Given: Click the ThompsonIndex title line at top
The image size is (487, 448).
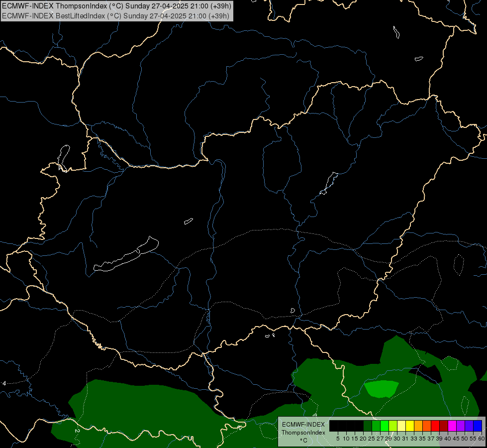Looking at the screenshot, I should (116, 6).
